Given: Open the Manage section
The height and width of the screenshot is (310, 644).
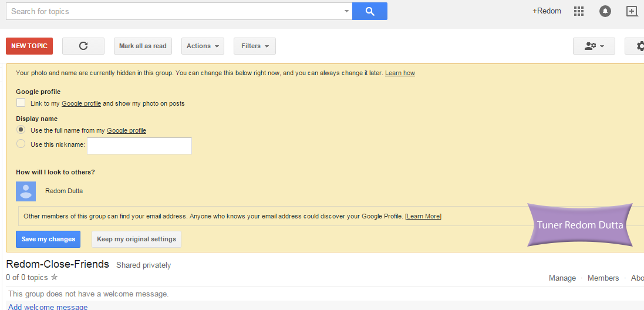Looking at the screenshot, I should (x=562, y=278).
